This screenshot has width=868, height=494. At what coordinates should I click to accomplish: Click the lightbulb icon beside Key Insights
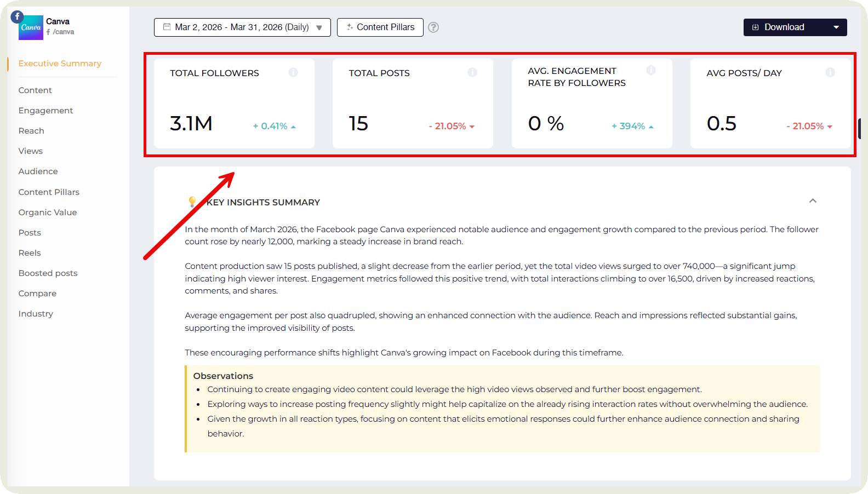tap(192, 202)
